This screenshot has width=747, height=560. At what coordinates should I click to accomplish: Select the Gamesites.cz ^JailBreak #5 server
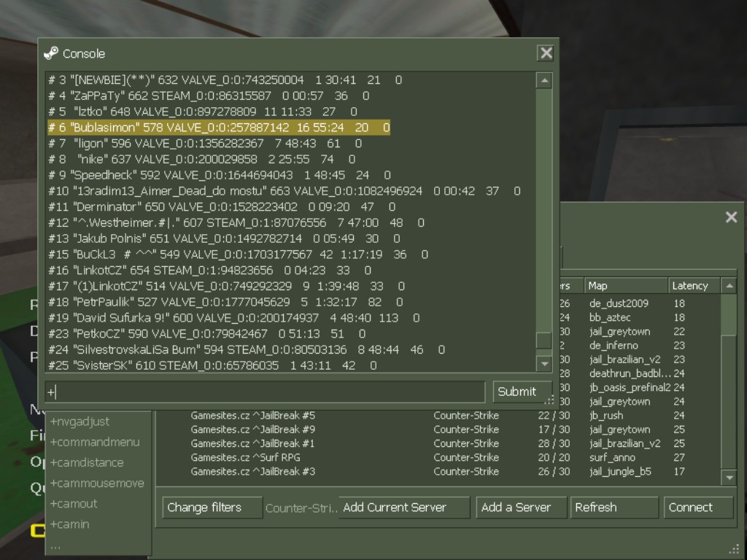pyautogui.click(x=438, y=415)
